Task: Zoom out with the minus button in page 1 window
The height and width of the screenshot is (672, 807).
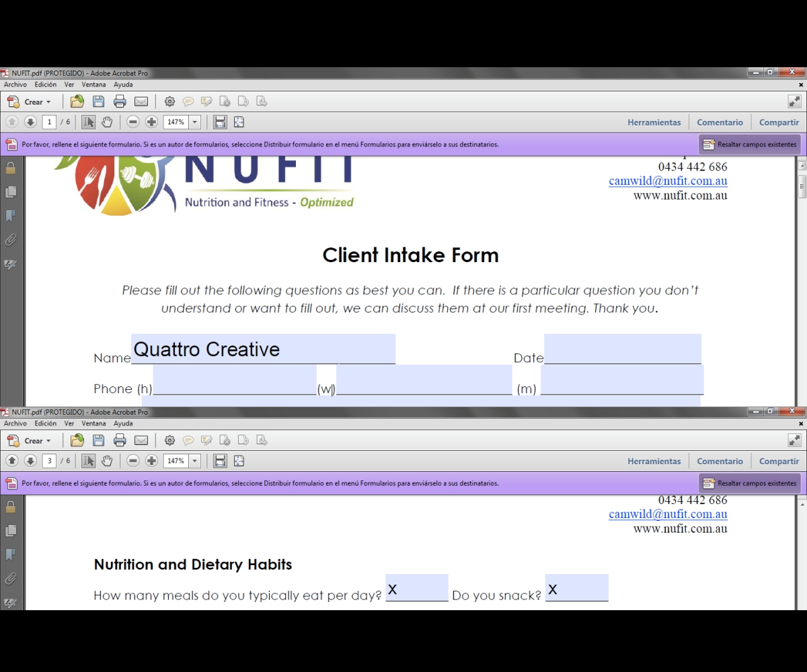Action: (133, 122)
